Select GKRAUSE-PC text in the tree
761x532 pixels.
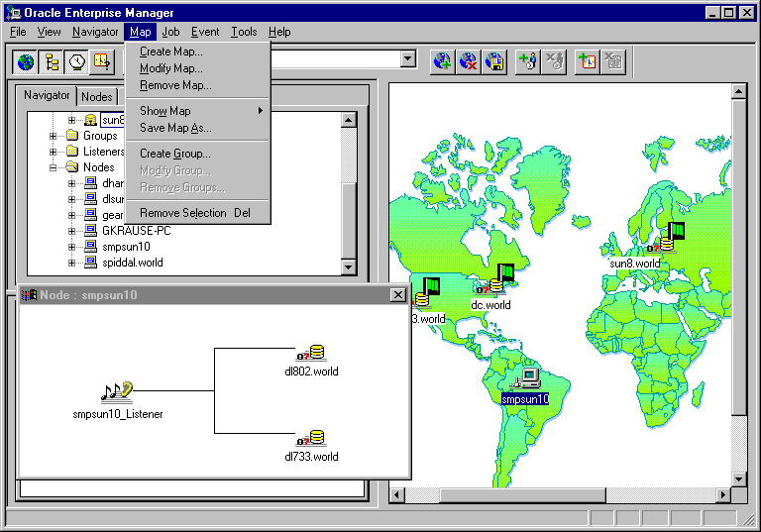tap(137, 231)
